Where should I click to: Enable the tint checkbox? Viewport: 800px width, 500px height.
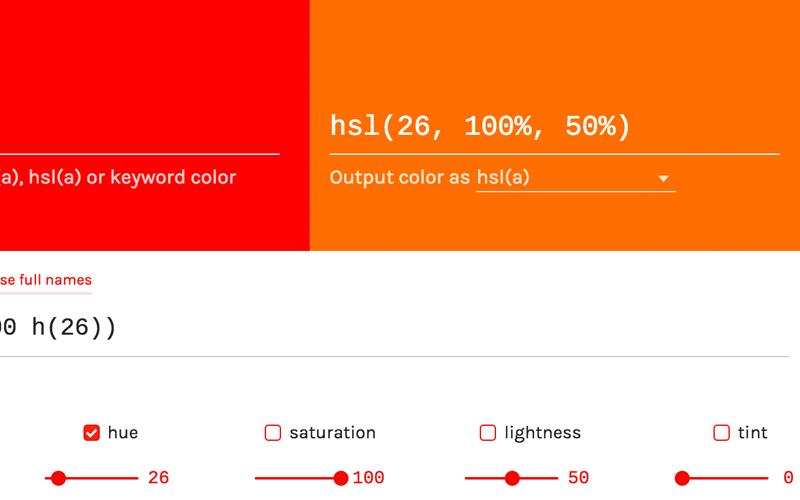[721, 433]
